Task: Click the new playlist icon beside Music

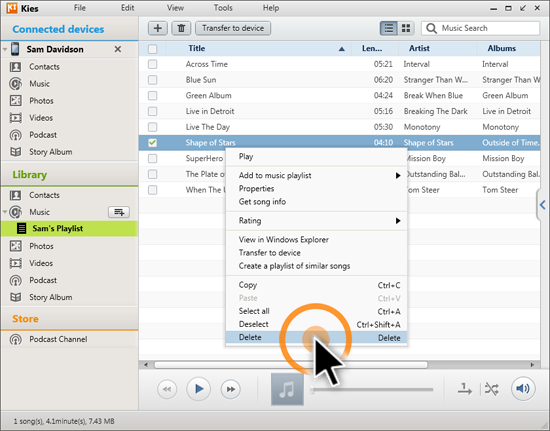Action: click(x=119, y=212)
